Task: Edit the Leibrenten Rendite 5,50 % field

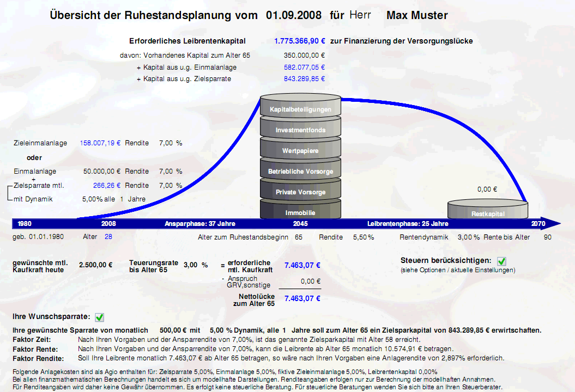Action: pyautogui.click(x=364, y=237)
